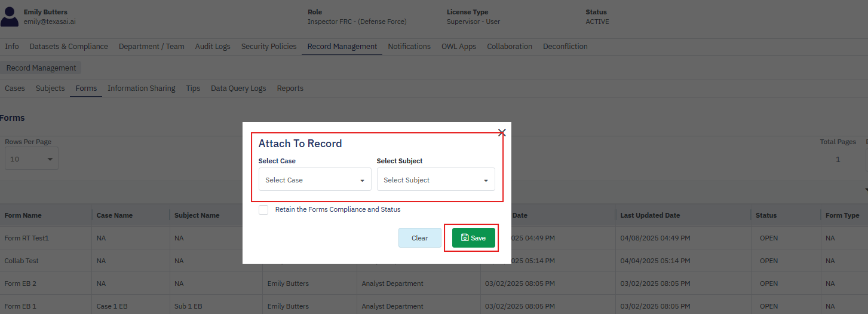Open the Select Case dropdown

[x=315, y=180]
